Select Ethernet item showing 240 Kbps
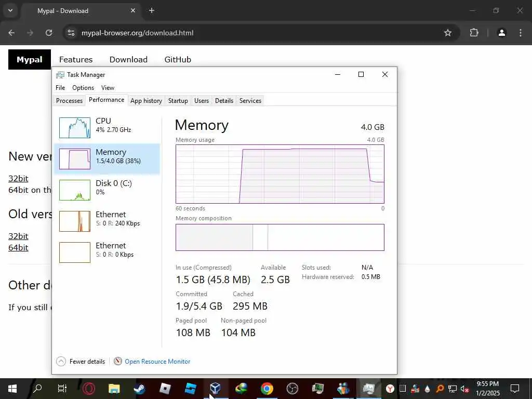 point(107,221)
